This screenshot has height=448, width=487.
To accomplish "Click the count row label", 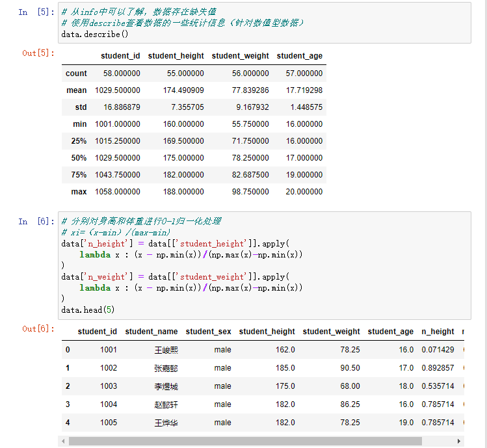I will pos(76,73).
